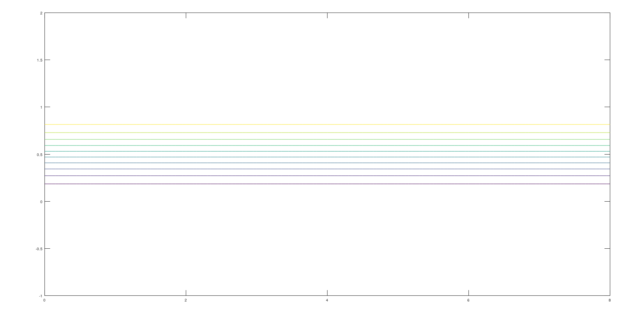Click the y-axis tick label -1
Viewport: 644px width, 322px height.
pos(40,296)
